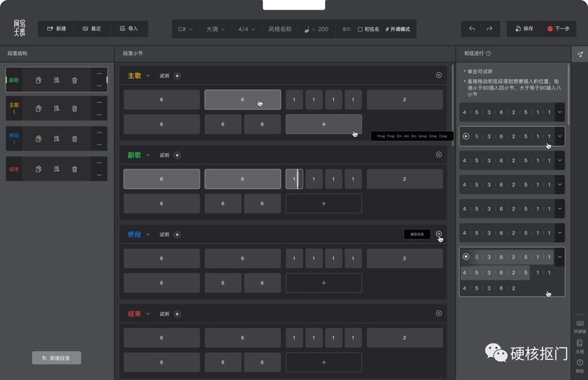Collapse the expanded chord progression list
588x380 pixels.
(x=560, y=257)
